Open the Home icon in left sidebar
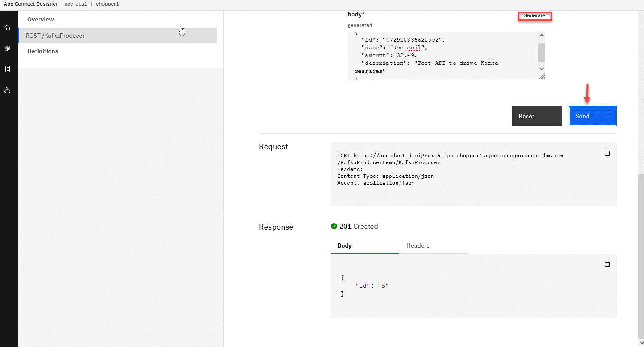This screenshot has height=347, width=644. [7, 28]
